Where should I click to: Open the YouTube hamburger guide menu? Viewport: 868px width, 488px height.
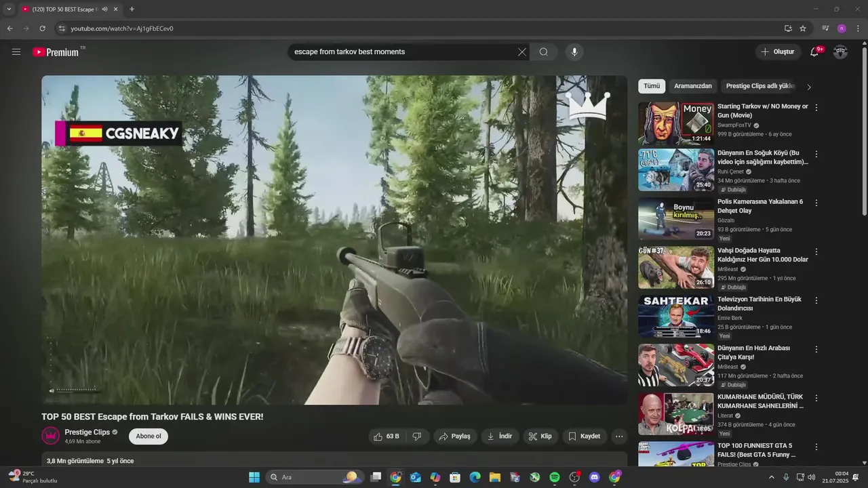16,52
